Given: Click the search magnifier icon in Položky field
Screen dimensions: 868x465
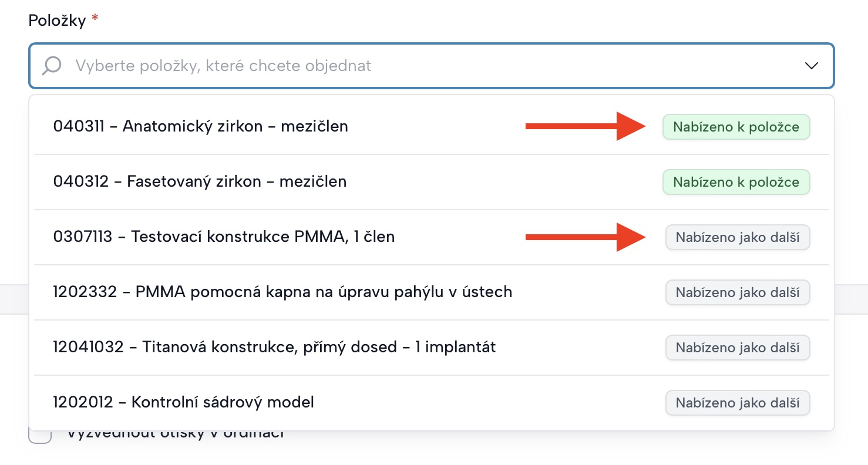Looking at the screenshot, I should coord(52,65).
